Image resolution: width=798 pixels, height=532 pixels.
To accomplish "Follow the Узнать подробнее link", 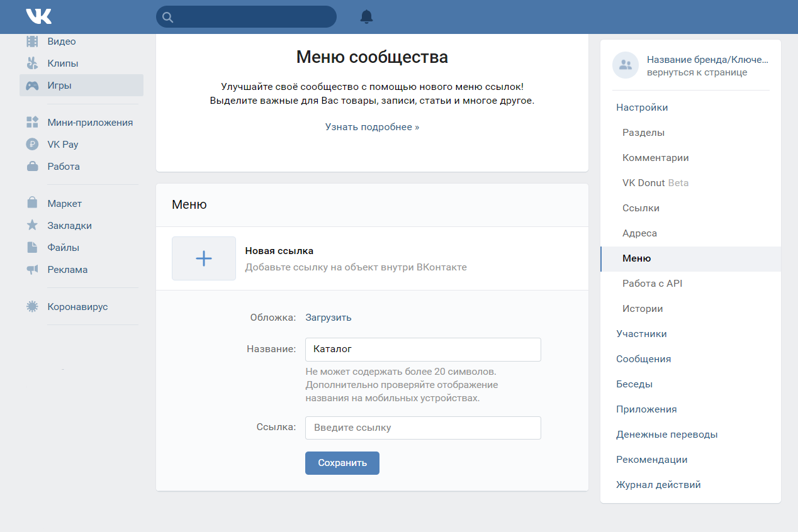I will 372,127.
